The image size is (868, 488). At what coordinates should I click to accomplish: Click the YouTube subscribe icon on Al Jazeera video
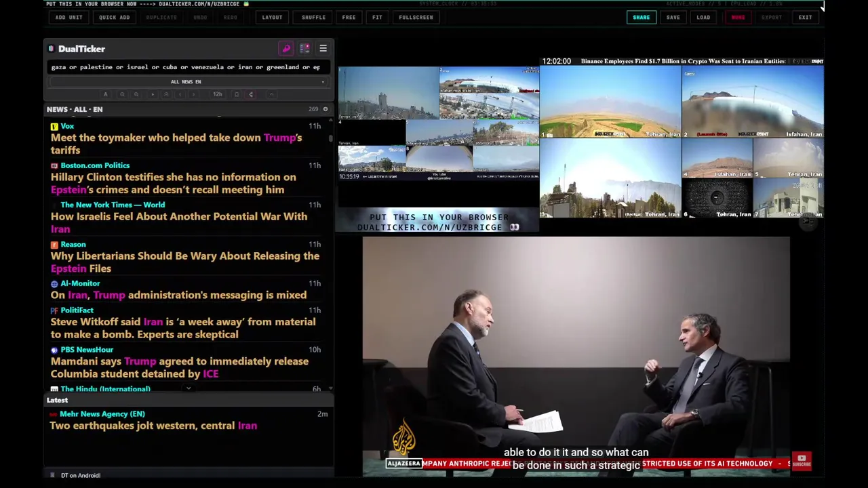(802, 461)
